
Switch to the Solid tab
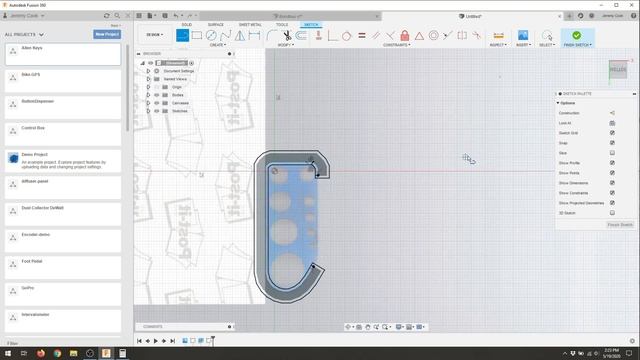[187, 25]
